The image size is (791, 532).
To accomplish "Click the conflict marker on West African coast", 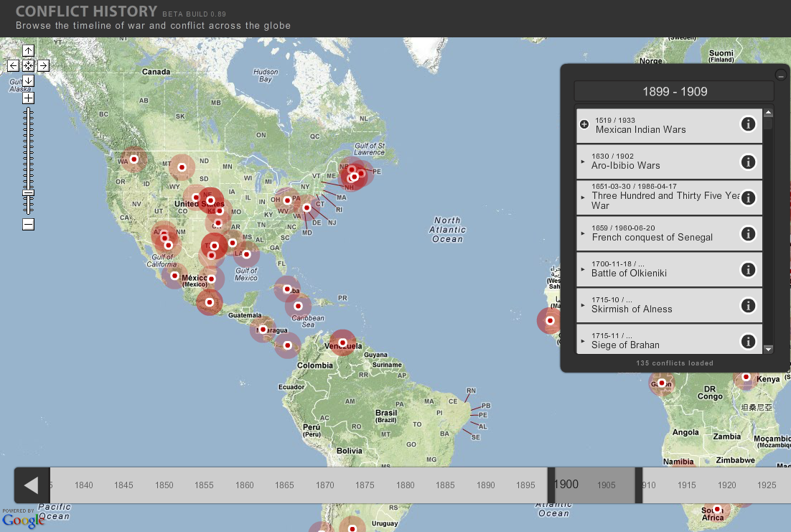I will tap(550, 320).
